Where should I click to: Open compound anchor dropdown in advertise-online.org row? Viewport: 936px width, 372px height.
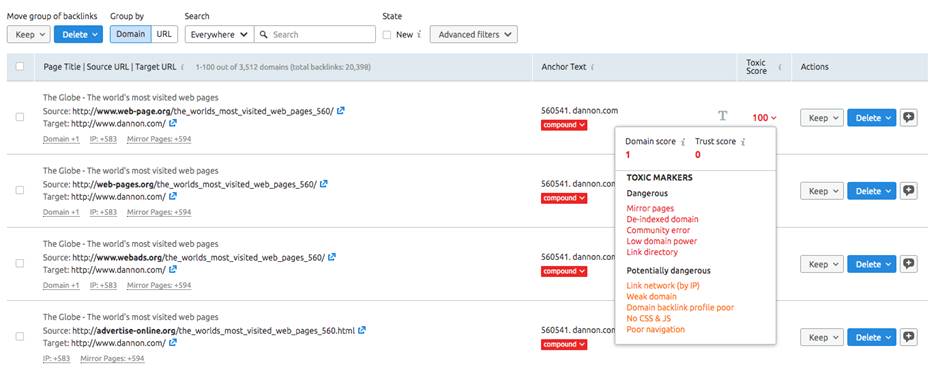coord(564,345)
